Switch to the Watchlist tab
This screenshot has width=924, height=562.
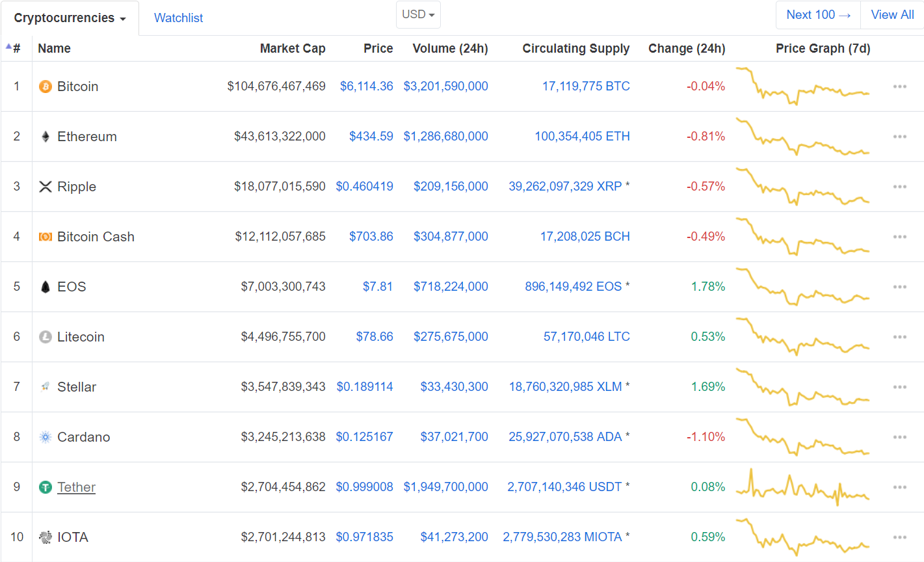pyautogui.click(x=178, y=18)
